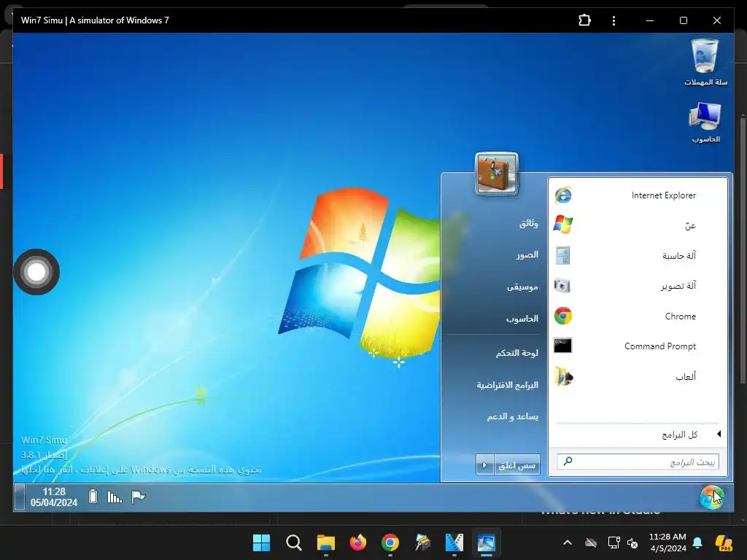
Task: Open Chrome on the host taskbar
Action: coord(390,542)
